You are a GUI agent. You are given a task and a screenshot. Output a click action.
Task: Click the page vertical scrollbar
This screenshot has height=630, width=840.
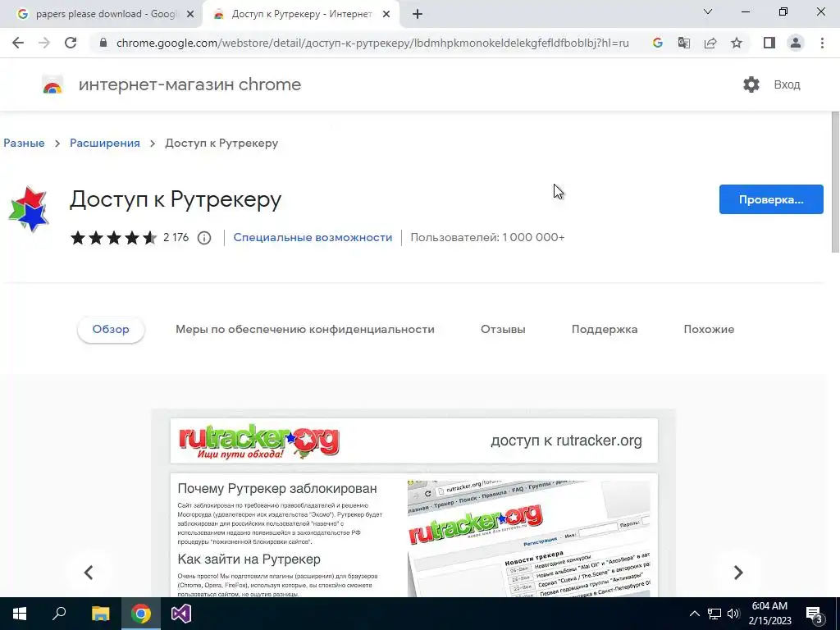[834, 182]
